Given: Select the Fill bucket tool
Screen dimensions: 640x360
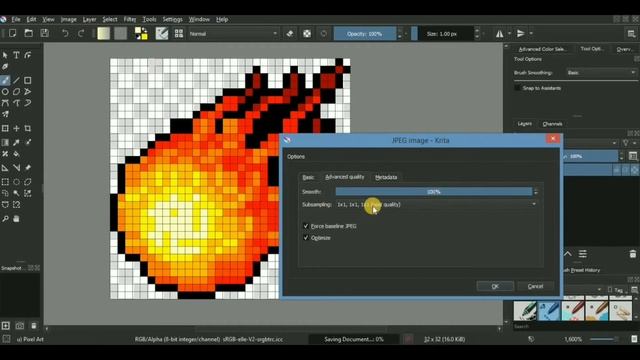Looking at the screenshot, I should [16, 154].
